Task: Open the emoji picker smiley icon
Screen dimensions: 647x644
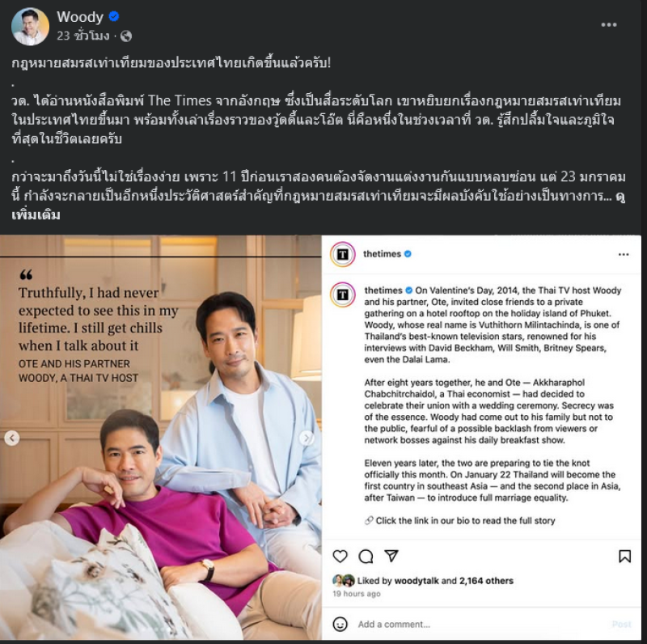Action: 340,624
